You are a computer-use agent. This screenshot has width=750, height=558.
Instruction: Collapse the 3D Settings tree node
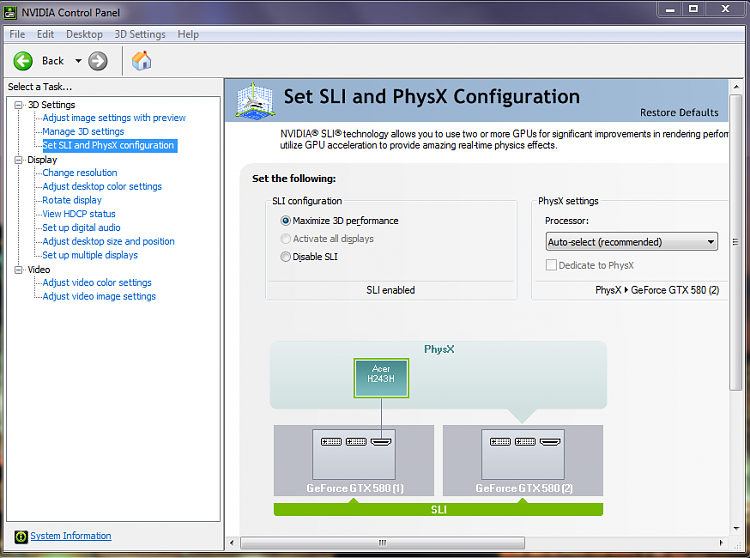[x=19, y=105]
